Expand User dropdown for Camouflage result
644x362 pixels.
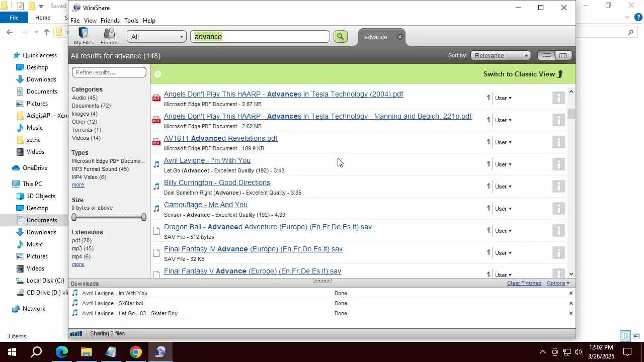[x=503, y=209]
